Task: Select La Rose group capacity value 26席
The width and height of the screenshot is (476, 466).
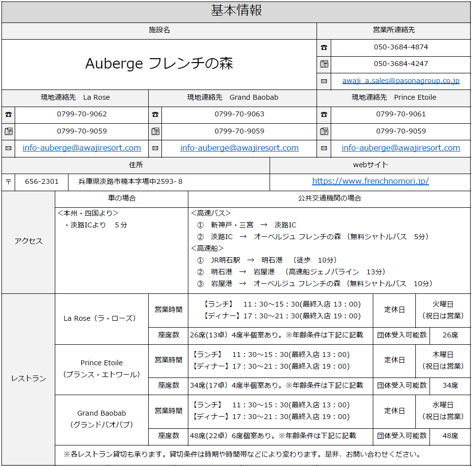Action: [450, 335]
